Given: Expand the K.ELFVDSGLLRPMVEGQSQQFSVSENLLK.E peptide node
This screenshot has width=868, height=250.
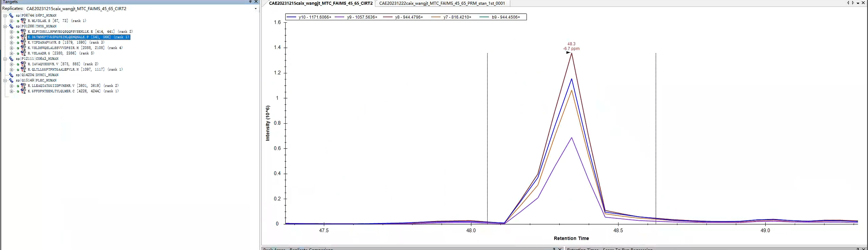Looking at the screenshot, I should pos(12,32).
